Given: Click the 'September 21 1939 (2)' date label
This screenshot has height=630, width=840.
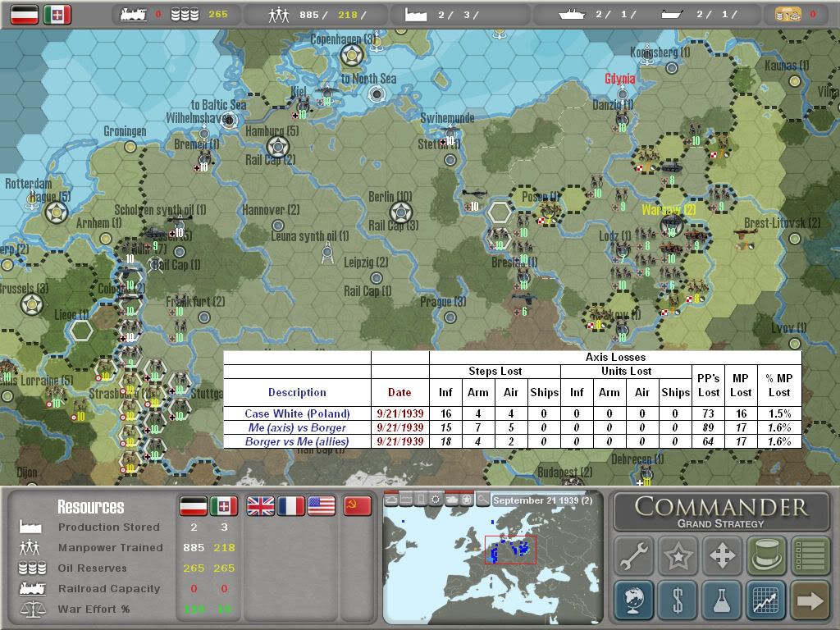Looking at the screenshot, I should (x=543, y=500).
